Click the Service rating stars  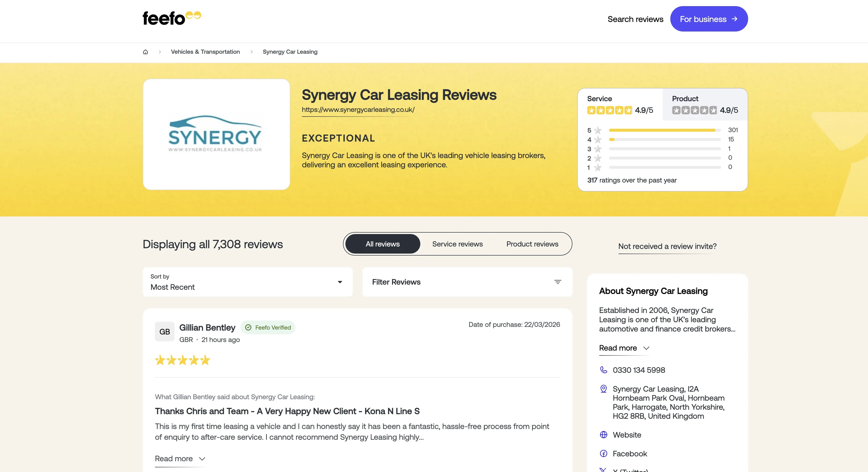click(609, 110)
